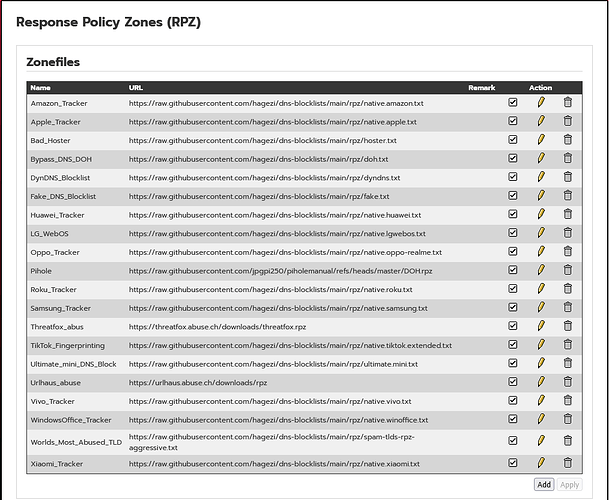Delete the Urlhaus_abuse zonefile

pyautogui.click(x=567, y=382)
